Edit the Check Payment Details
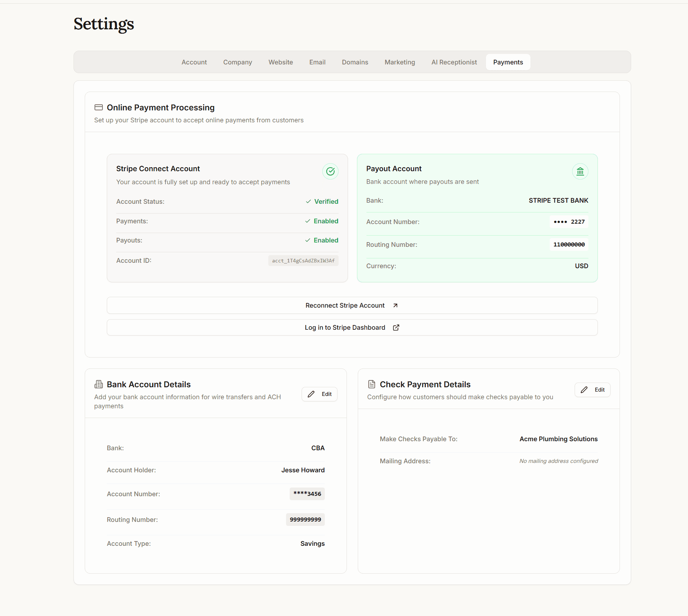 (592, 390)
